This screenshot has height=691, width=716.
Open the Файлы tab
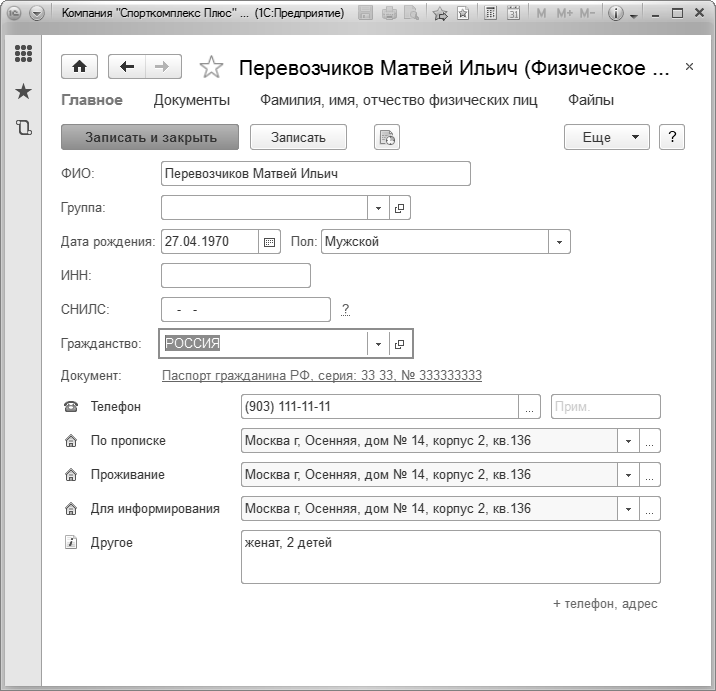click(591, 100)
